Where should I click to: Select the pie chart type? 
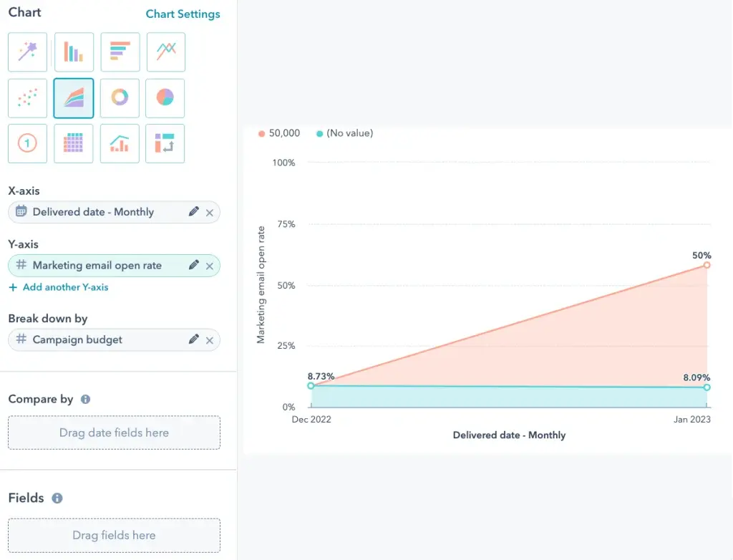(x=165, y=98)
